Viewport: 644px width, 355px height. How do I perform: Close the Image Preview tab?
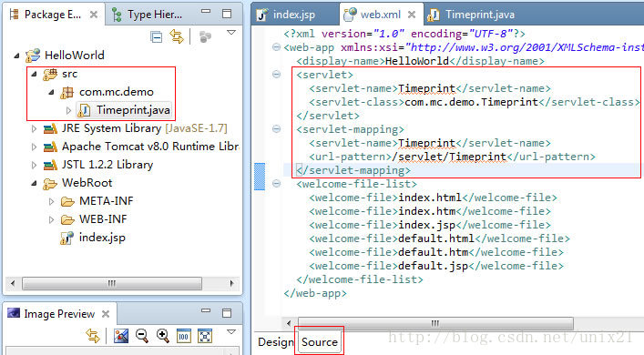(106, 314)
